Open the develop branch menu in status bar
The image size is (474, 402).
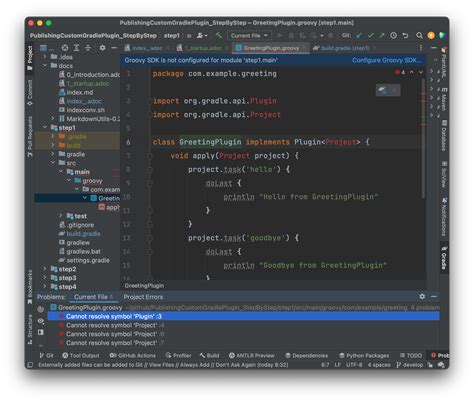(x=410, y=365)
